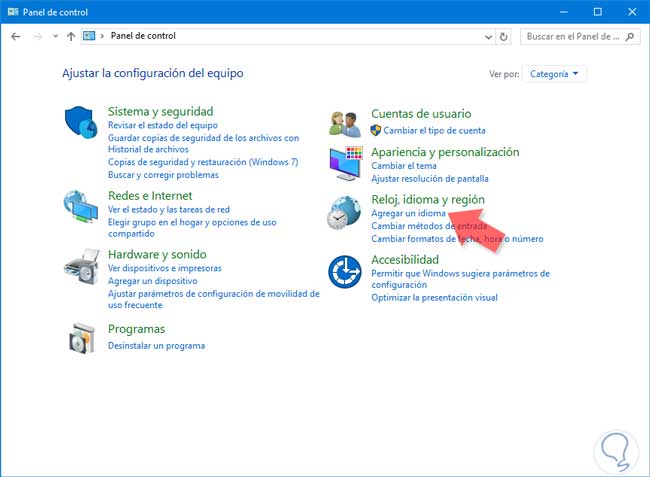Open the Hardware y sonido printer icon

(x=82, y=266)
